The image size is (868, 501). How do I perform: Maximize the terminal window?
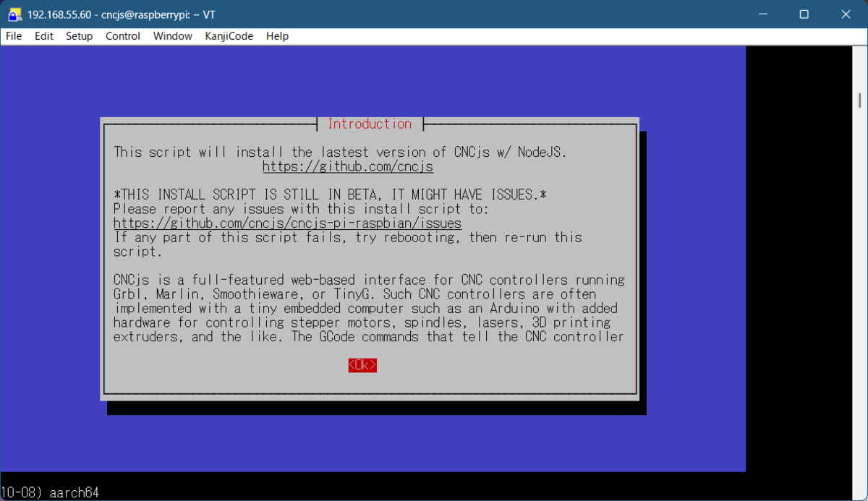pyautogui.click(x=804, y=14)
